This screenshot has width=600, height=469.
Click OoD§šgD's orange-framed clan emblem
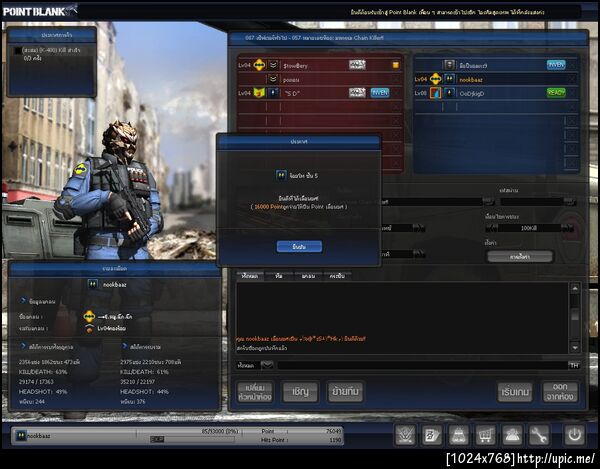point(435,93)
